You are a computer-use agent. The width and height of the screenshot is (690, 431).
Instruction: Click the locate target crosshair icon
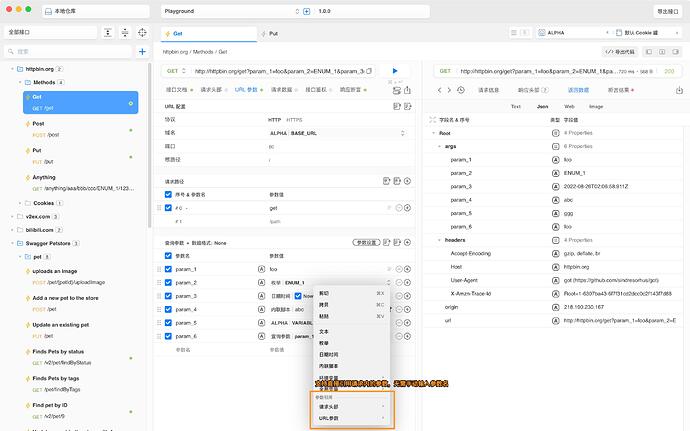(x=142, y=32)
